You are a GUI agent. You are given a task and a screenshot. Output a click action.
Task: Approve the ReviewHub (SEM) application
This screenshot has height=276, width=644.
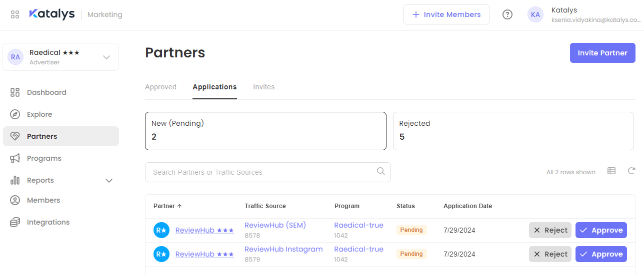(x=601, y=230)
